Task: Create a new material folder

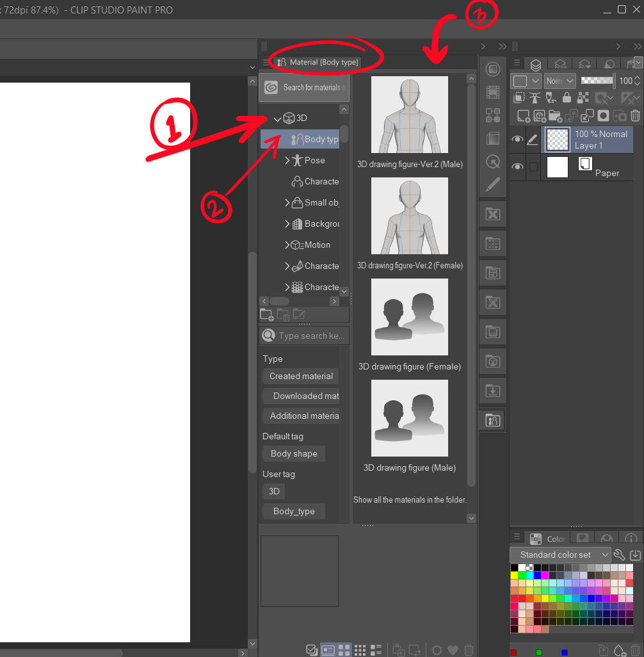Action: point(266,314)
